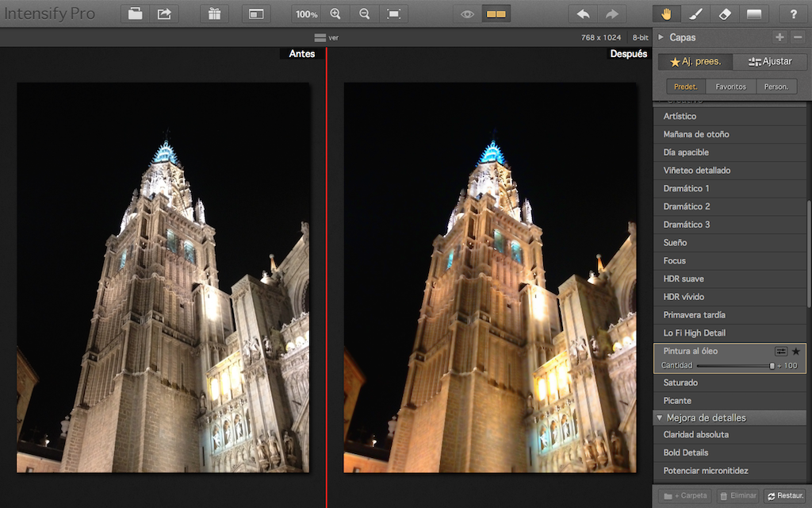Click the zoom in magnifier
Viewport: 812px width, 508px height.
tap(335, 14)
